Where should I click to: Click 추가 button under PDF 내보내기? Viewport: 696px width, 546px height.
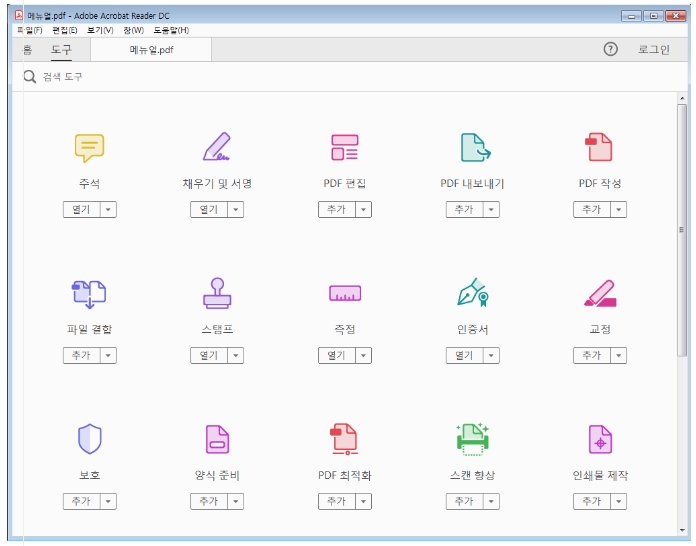point(465,210)
